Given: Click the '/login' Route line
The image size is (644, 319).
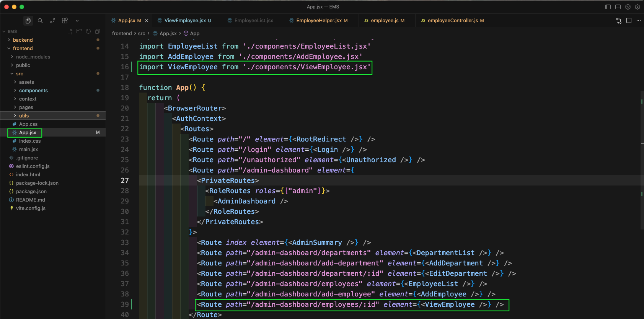Looking at the screenshot, I should pyautogui.click(x=278, y=150).
